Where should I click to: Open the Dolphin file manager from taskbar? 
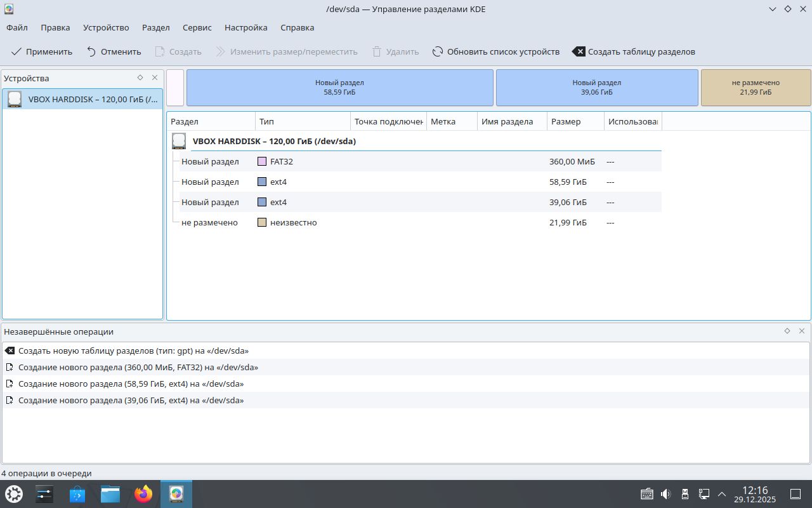[110, 494]
